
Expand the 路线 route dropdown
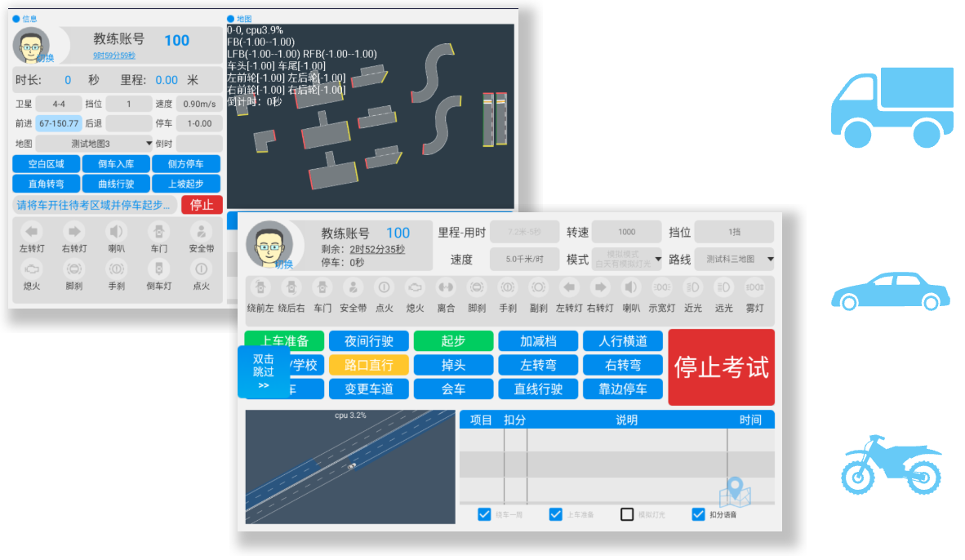(734, 259)
